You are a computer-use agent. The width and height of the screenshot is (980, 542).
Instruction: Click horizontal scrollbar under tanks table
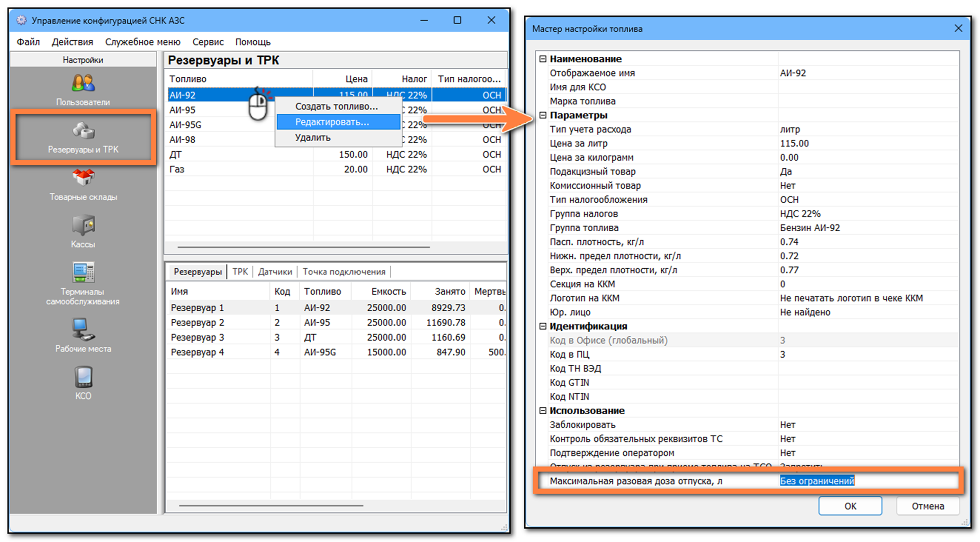[271, 506]
